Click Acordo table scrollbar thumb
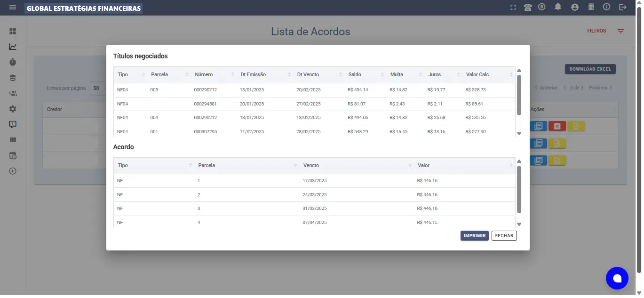Viewport: 644px width, 298px height. [x=519, y=189]
